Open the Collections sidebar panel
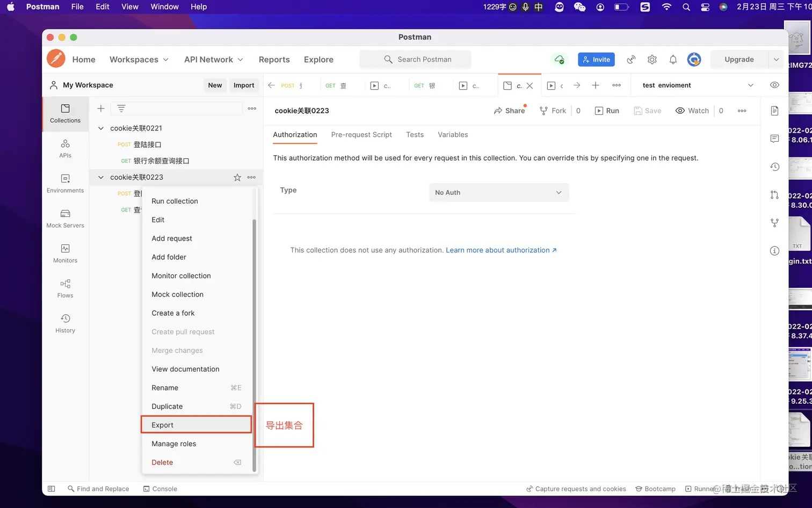The image size is (812, 508). point(65,114)
